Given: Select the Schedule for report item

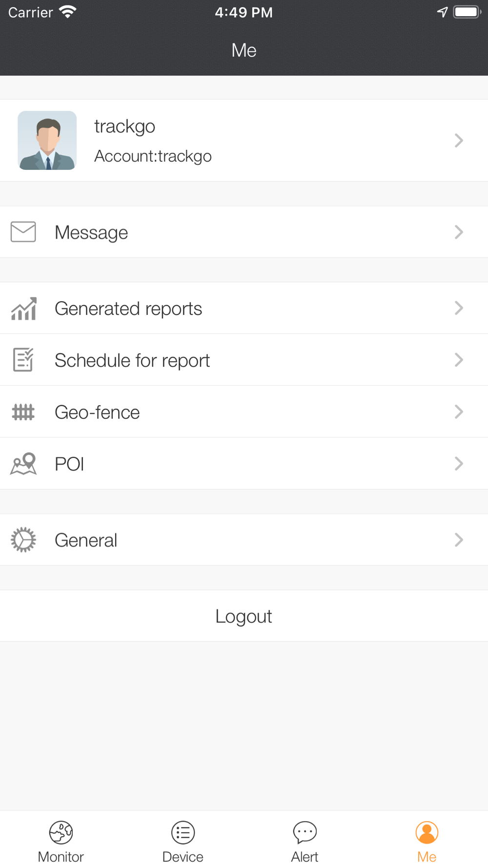Looking at the screenshot, I should point(244,360).
